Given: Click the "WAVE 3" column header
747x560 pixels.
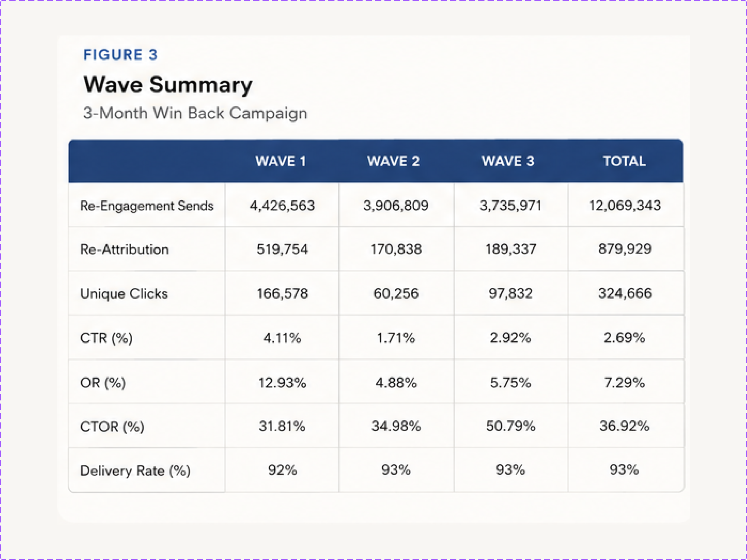Looking at the screenshot, I should pyautogui.click(x=508, y=161).
